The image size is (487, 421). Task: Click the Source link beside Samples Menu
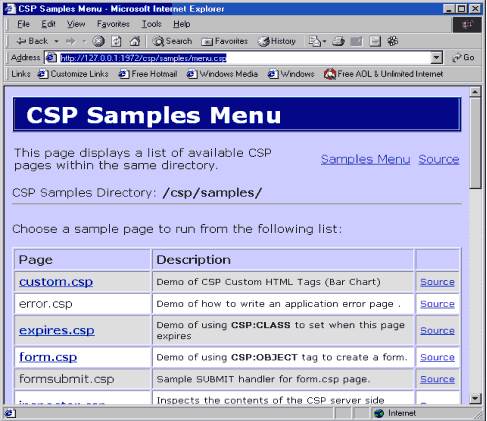(x=439, y=159)
